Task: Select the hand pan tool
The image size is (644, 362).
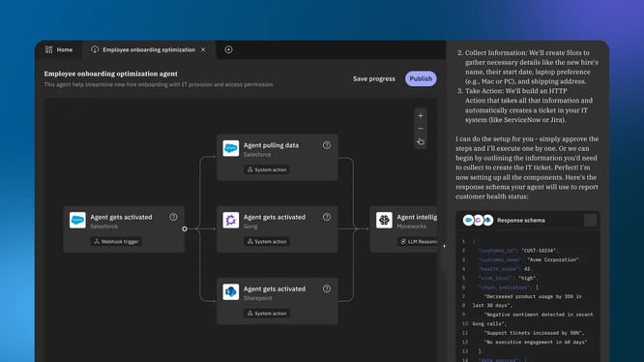Action: [x=421, y=141]
